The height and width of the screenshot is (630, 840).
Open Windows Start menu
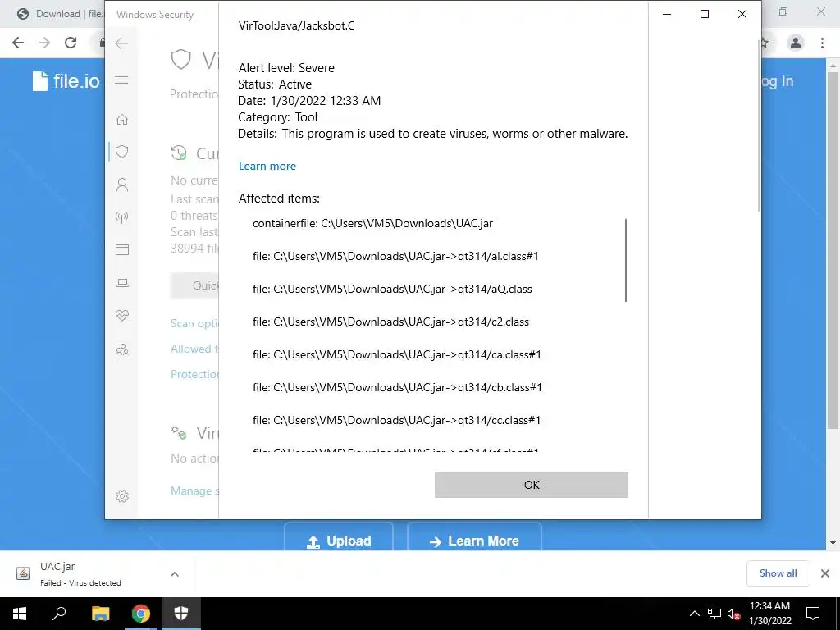[x=20, y=614]
